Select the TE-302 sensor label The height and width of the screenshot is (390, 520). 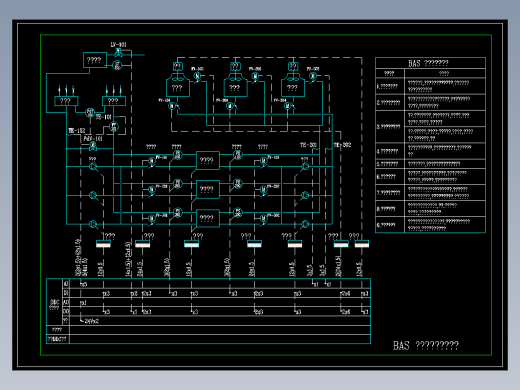[342, 145]
